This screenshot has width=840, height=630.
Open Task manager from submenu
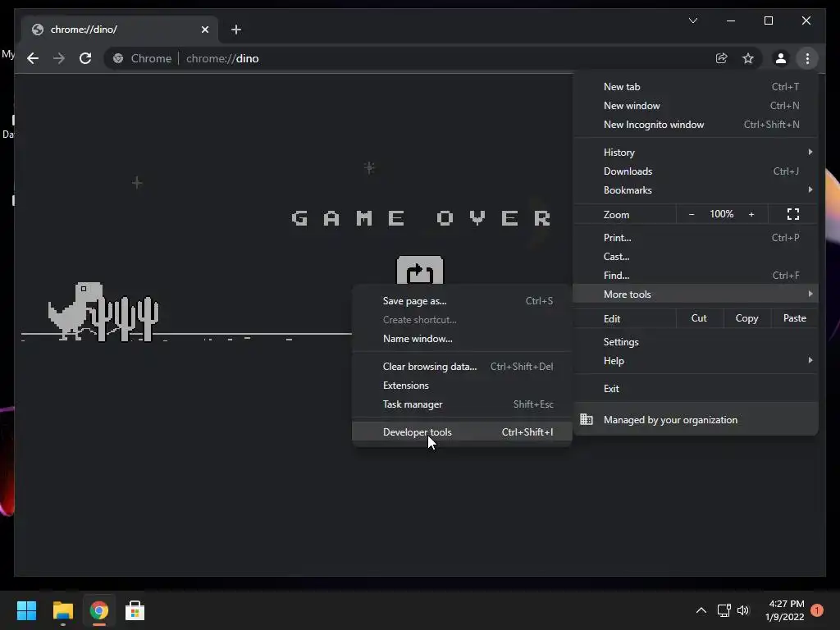[463, 404]
